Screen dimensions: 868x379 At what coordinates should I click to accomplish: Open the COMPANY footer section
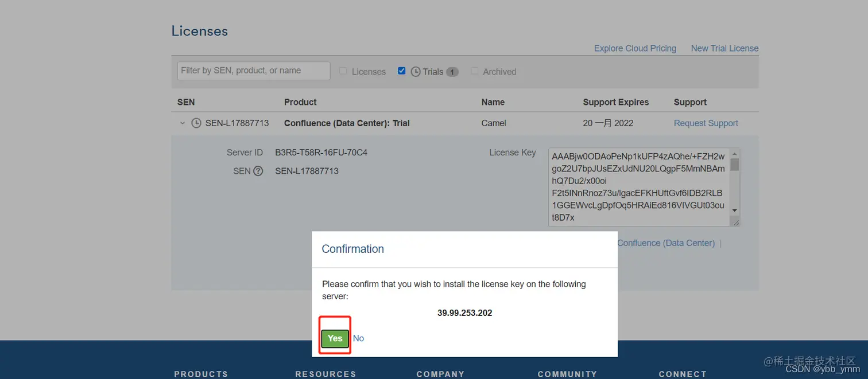tap(440, 374)
